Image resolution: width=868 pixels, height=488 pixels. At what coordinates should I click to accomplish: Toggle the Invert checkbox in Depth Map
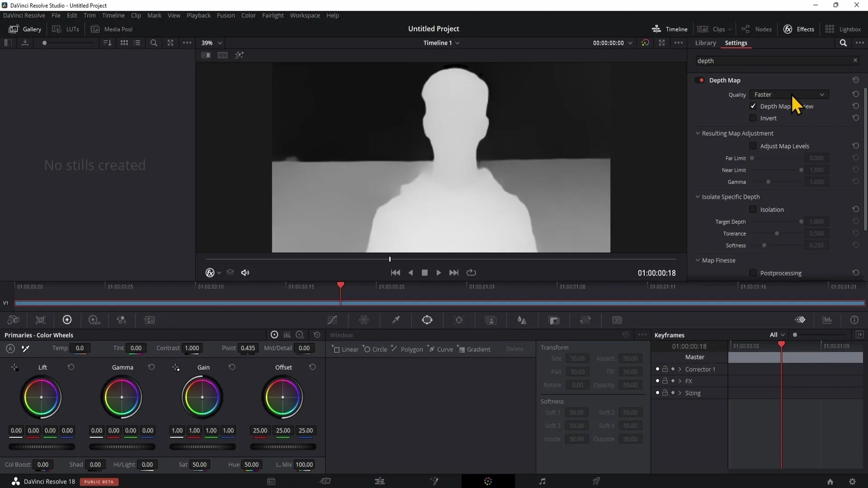(x=753, y=118)
